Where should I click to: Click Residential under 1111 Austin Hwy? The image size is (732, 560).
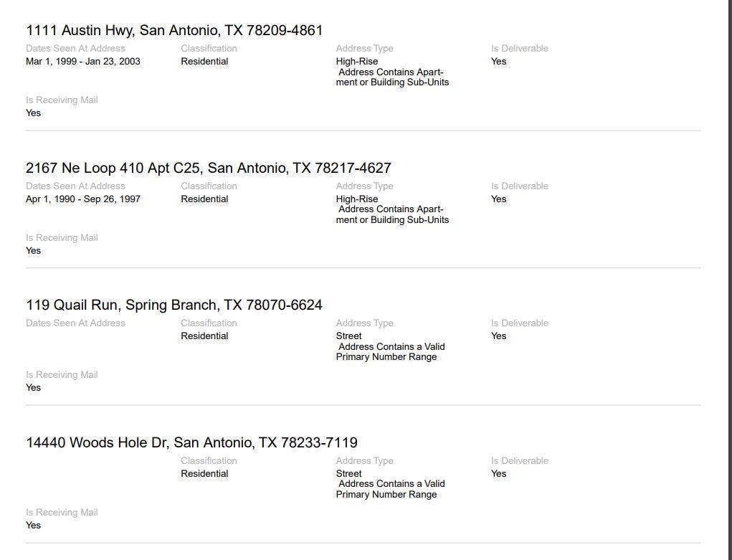[x=204, y=62]
